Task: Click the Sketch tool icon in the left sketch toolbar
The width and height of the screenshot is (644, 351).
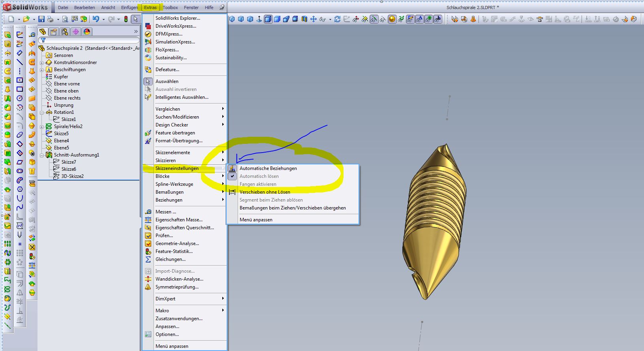Action: coord(20,35)
